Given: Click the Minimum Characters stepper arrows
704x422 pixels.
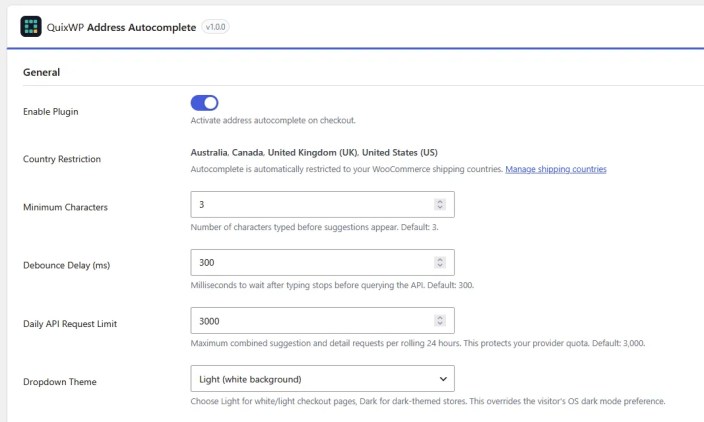Looking at the screenshot, I should coord(440,204).
